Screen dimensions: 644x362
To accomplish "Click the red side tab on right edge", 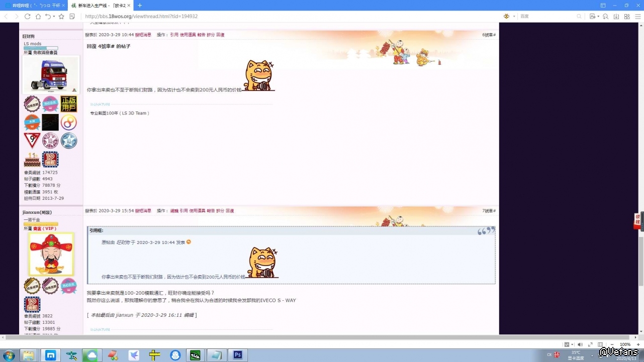I will [x=637, y=221].
